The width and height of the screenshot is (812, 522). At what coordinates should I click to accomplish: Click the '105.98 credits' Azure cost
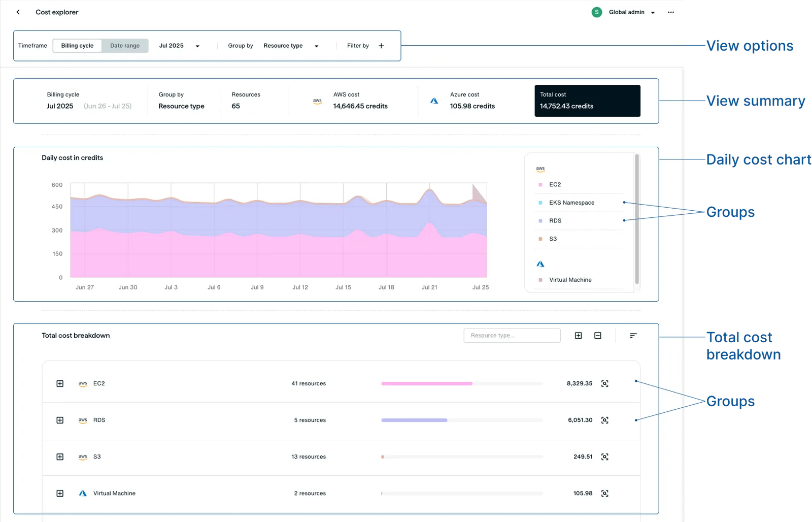pyautogui.click(x=472, y=106)
